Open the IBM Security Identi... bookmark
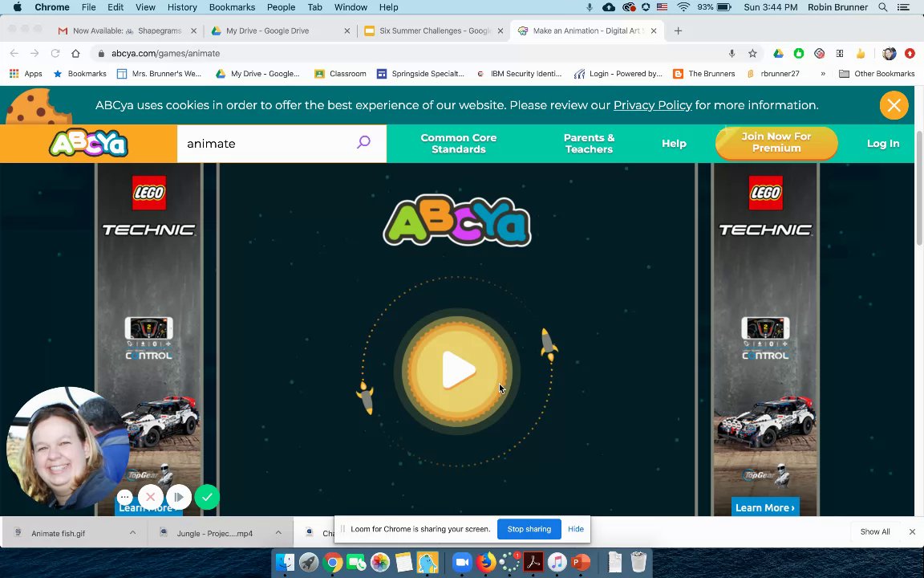 tap(519, 74)
